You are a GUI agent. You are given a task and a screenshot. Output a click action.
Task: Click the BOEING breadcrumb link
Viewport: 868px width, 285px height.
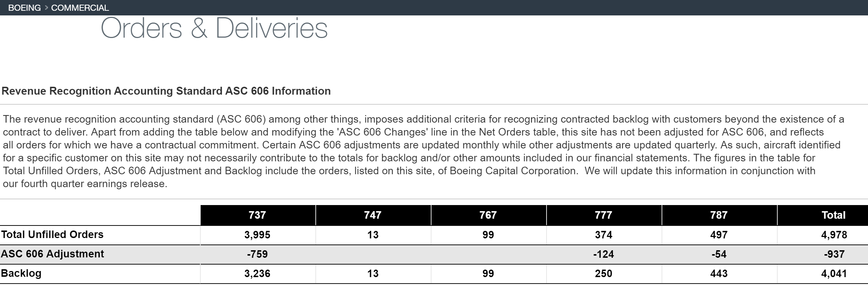(24, 8)
